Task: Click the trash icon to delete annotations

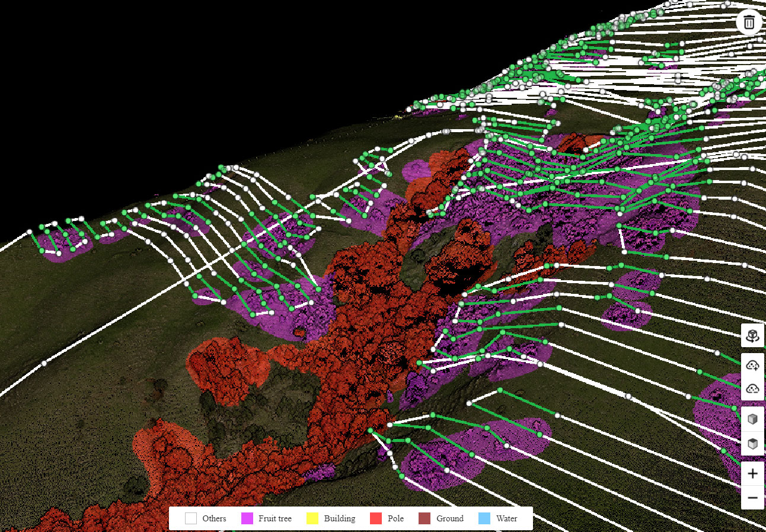Action: 749,22
